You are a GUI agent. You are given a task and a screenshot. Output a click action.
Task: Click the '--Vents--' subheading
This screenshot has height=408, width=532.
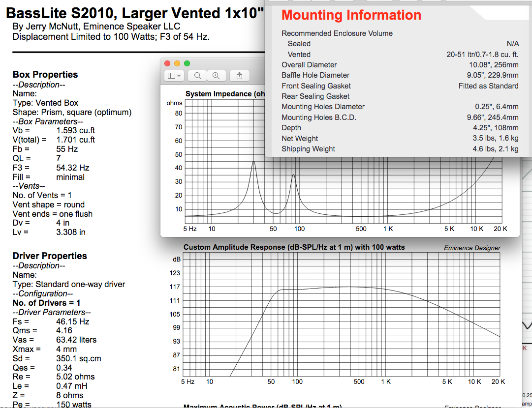(29, 186)
